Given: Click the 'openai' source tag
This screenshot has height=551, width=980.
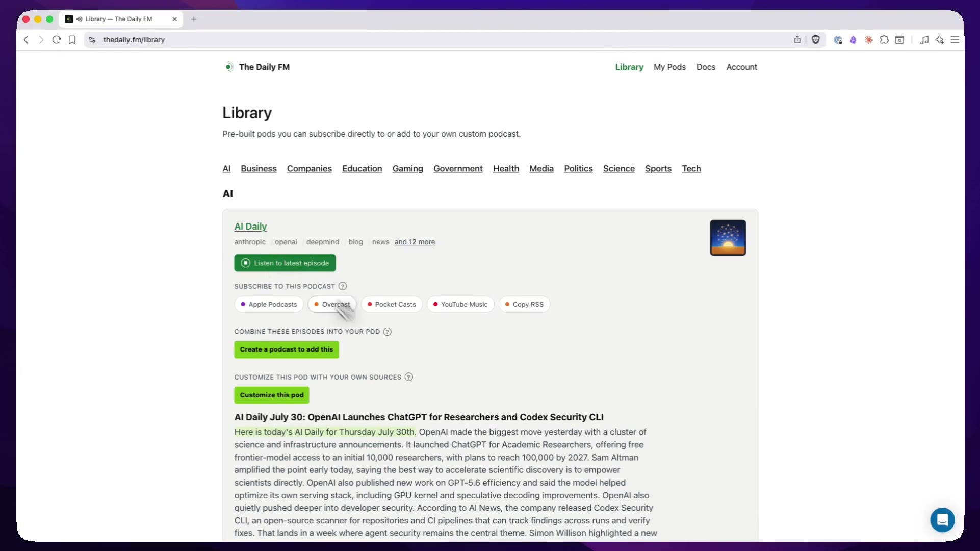Looking at the screenshot, I should [286, 242].
